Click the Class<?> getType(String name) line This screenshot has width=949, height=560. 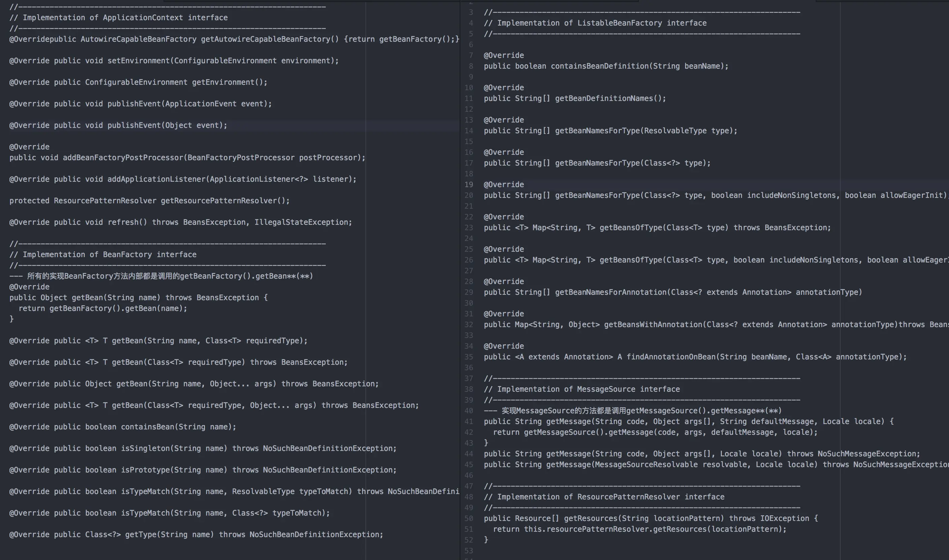(x=196, y=534)
